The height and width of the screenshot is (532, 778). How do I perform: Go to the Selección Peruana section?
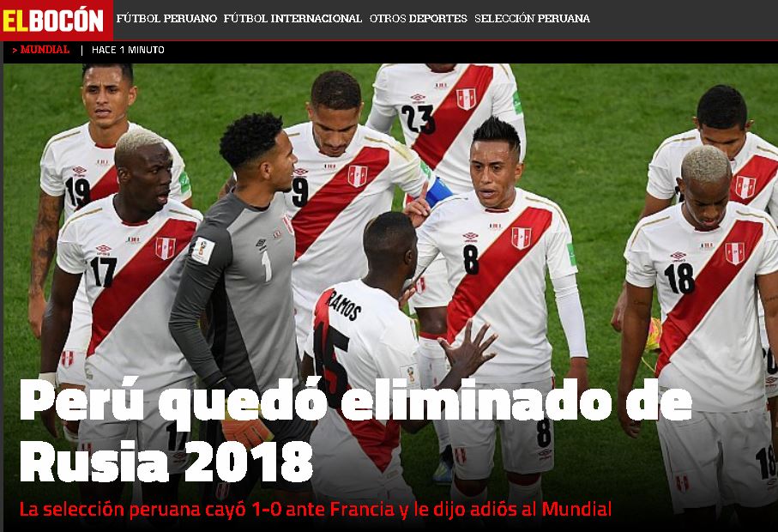click(532, 18)
